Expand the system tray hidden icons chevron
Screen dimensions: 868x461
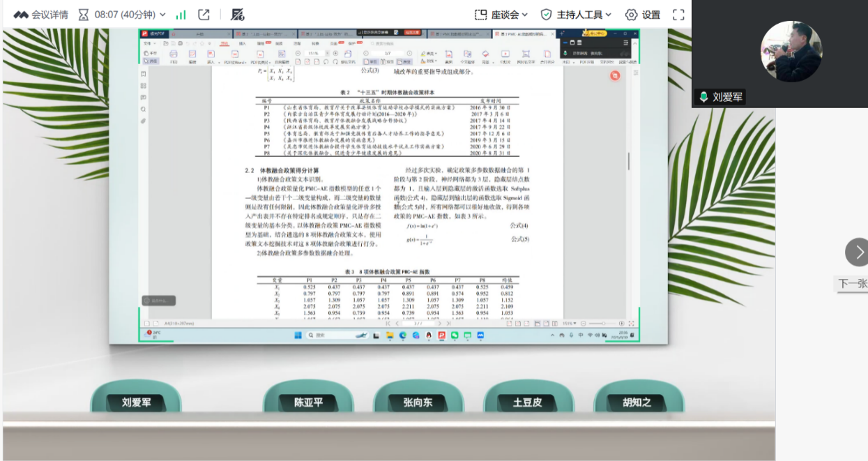click(x=551, y=335)
